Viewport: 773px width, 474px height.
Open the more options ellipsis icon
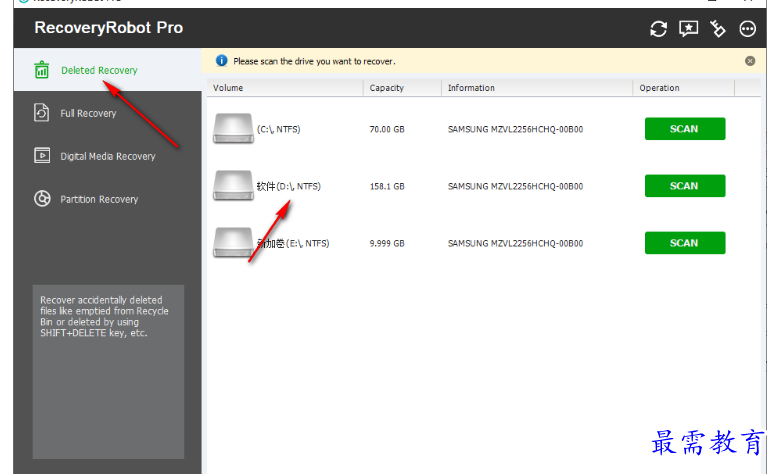point(747,29)
